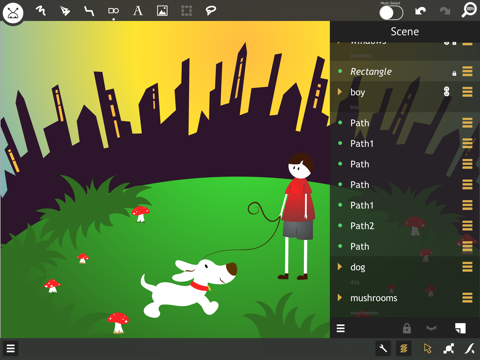Toggle visibility eye in Scene footer
This screenshot has width=480, height=360.
431,328
